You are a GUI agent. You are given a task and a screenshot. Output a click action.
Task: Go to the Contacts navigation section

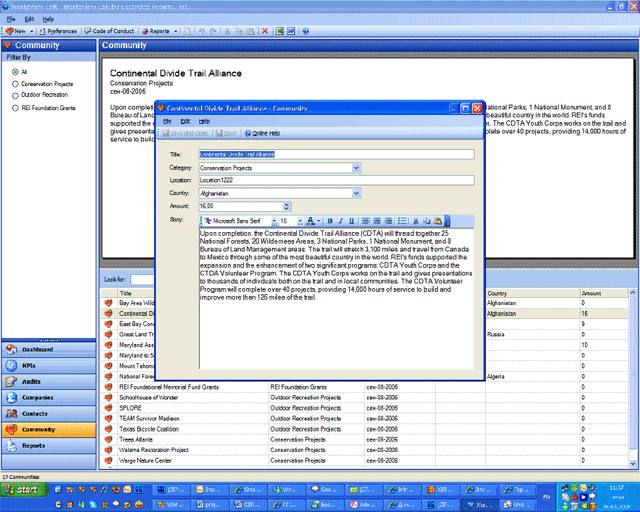(x=49, y=414)
